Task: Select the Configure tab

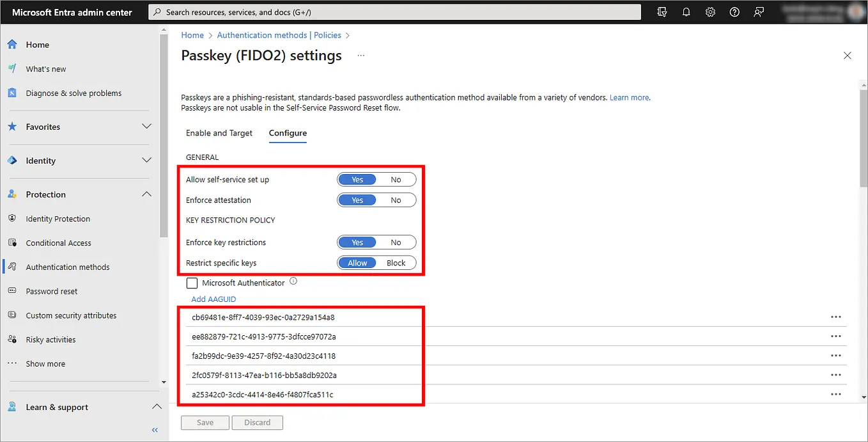Action: pyautogui.click(x=287, y=133)
